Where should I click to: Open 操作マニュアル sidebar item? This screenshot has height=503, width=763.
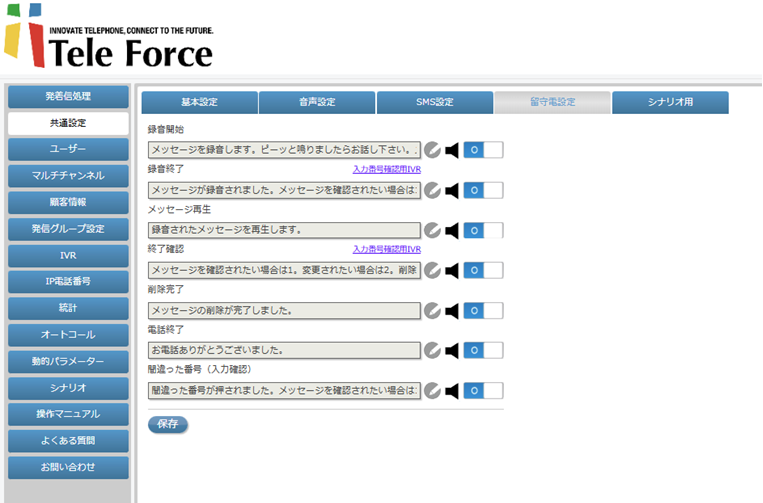click(68, 414)
